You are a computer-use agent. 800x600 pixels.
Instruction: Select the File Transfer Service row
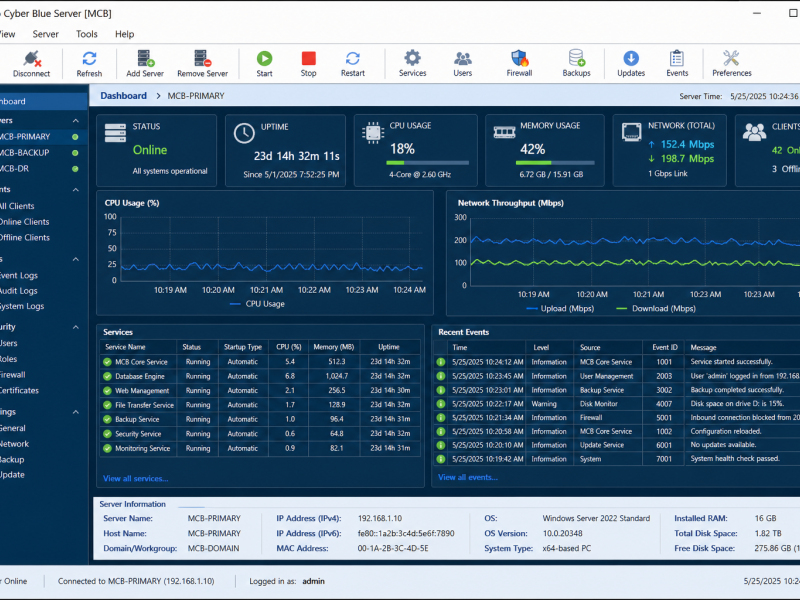pyautogui.click(x=261, y=405)
